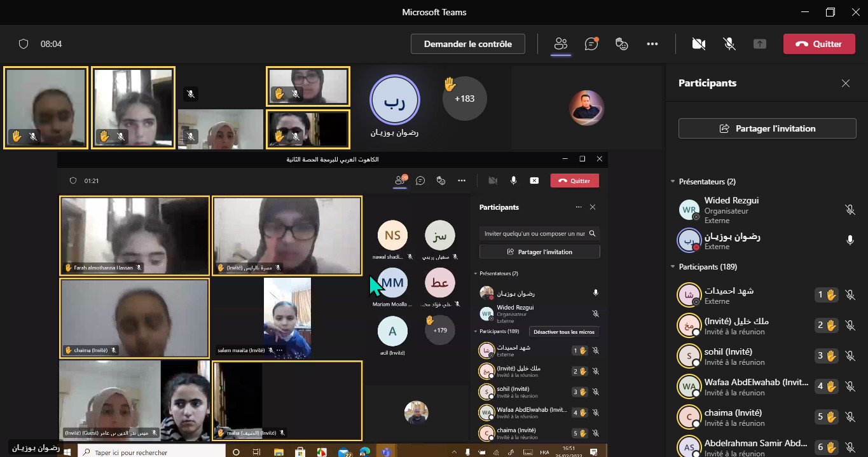Viewport: 868px width, 457px height.
Task: Select the رب avatar tile of رضوان بوزيان
Action: pyautogui.click(x=394, y=100)
